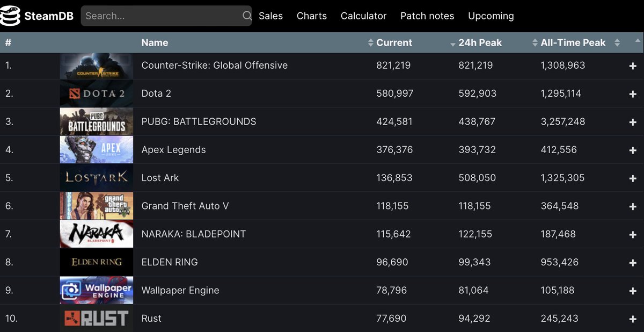The image size is (644, 332).
Task: Open PUBG: BATTLEGROUNDS name link
Action: [x=199, y=121]
